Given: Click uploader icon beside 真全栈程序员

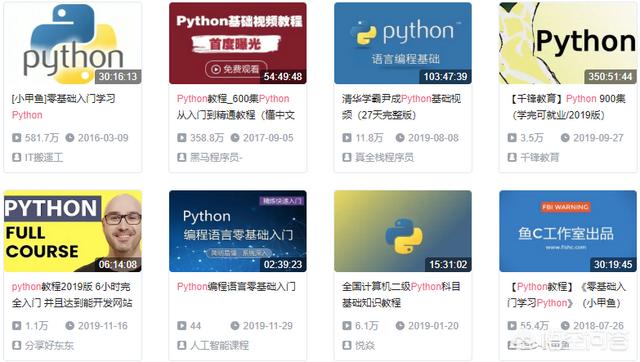Looking at the screenshot, I should (347, 157).
